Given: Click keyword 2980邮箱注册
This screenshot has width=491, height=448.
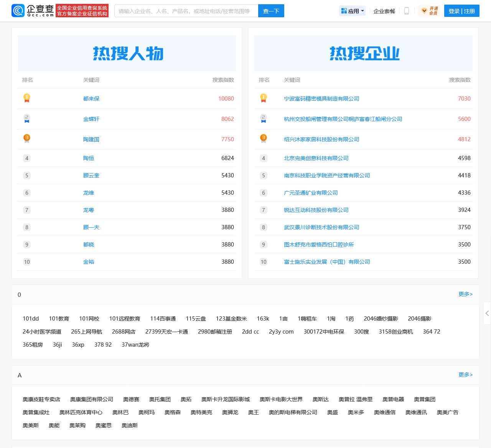Looking at the screenshot, I should (x=215, y=332).
